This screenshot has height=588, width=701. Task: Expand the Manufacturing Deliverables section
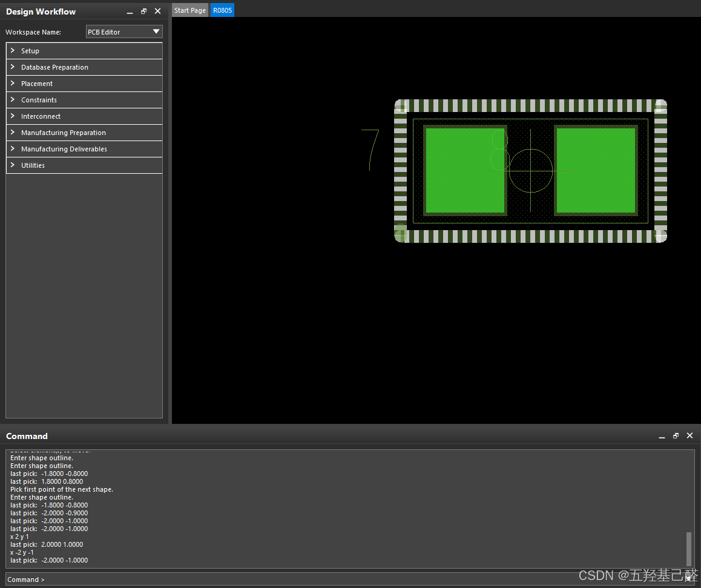[84, 149]
